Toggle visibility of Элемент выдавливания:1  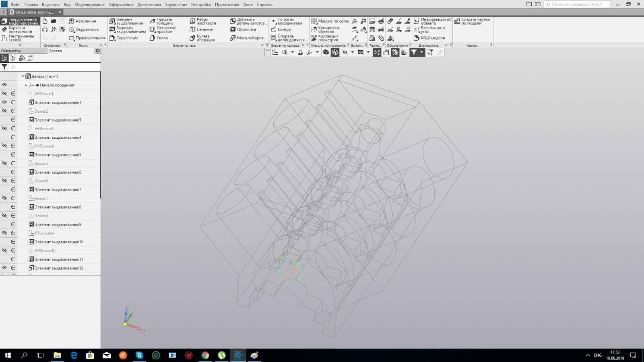(4, 103)
